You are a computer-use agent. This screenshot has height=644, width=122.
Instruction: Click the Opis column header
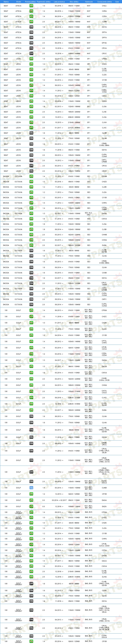click(117, 2)
